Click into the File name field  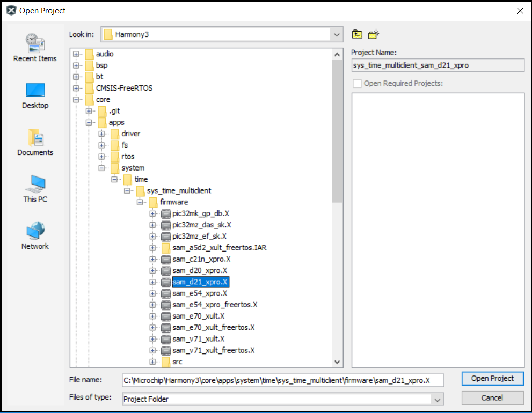click(283, 380)
